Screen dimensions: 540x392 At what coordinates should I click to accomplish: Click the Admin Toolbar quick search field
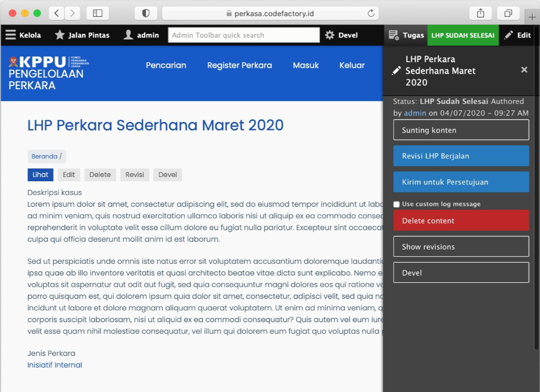(x=244, y=35)
